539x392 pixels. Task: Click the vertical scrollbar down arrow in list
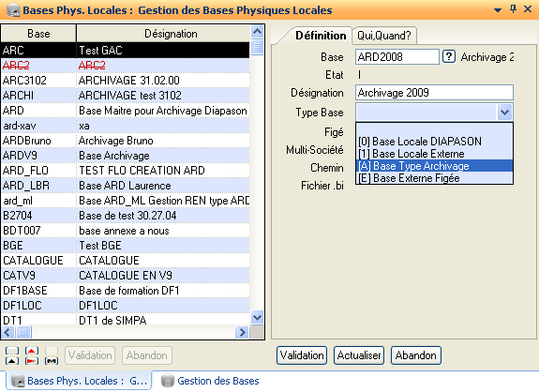click(x=257, y=317)
